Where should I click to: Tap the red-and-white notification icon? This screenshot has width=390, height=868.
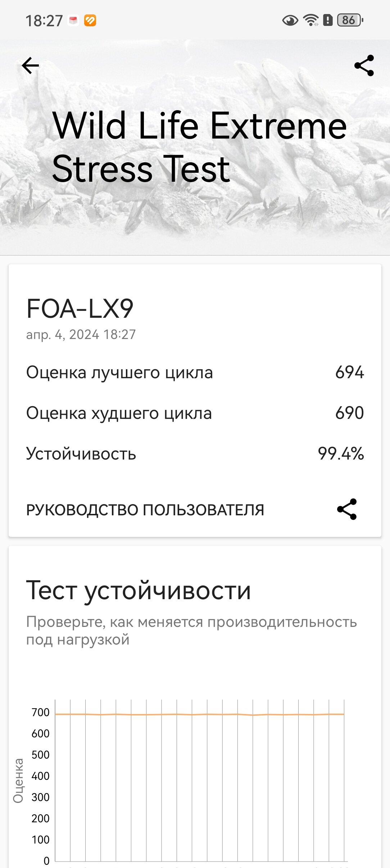click(x=73, y=21)
